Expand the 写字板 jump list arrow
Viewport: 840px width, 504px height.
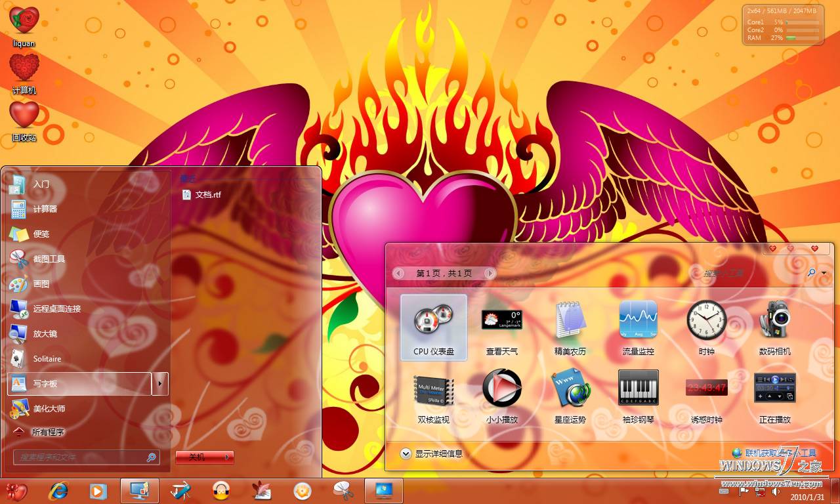point(161,383)
